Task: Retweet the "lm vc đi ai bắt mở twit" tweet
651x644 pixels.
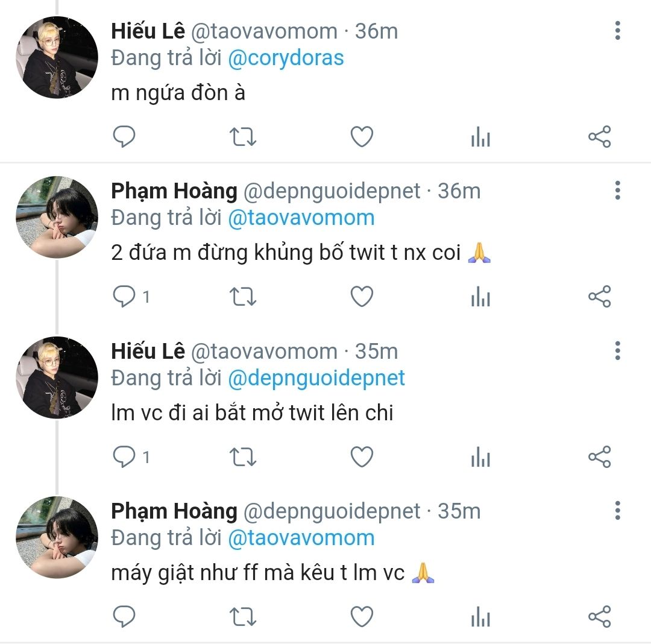Action: coord(243,457)
